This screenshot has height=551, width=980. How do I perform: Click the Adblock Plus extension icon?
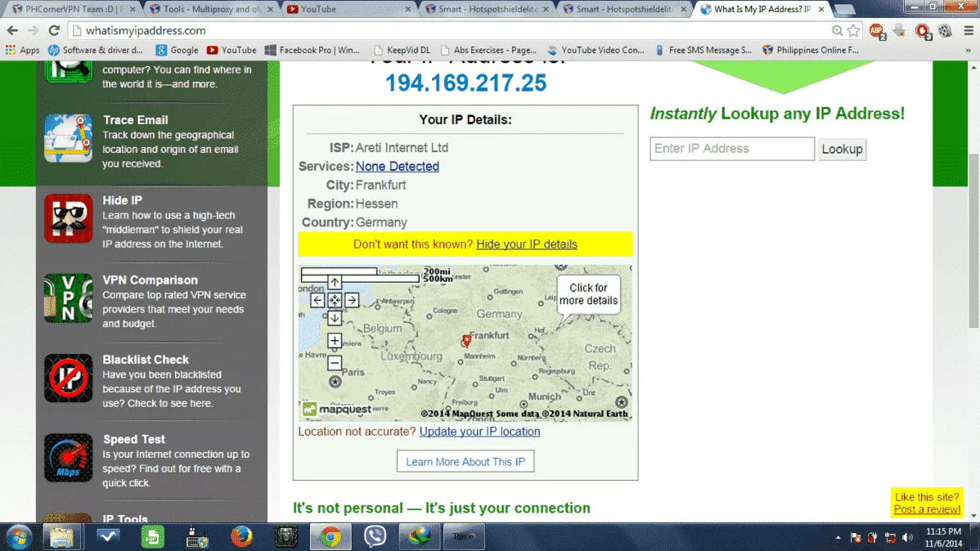click(x=877, y=30)
